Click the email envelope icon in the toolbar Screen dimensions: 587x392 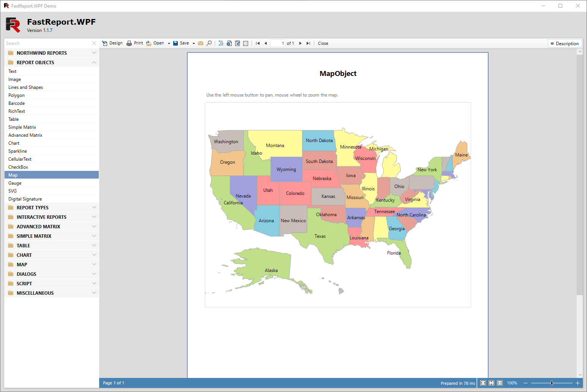(x=201, y=43)
